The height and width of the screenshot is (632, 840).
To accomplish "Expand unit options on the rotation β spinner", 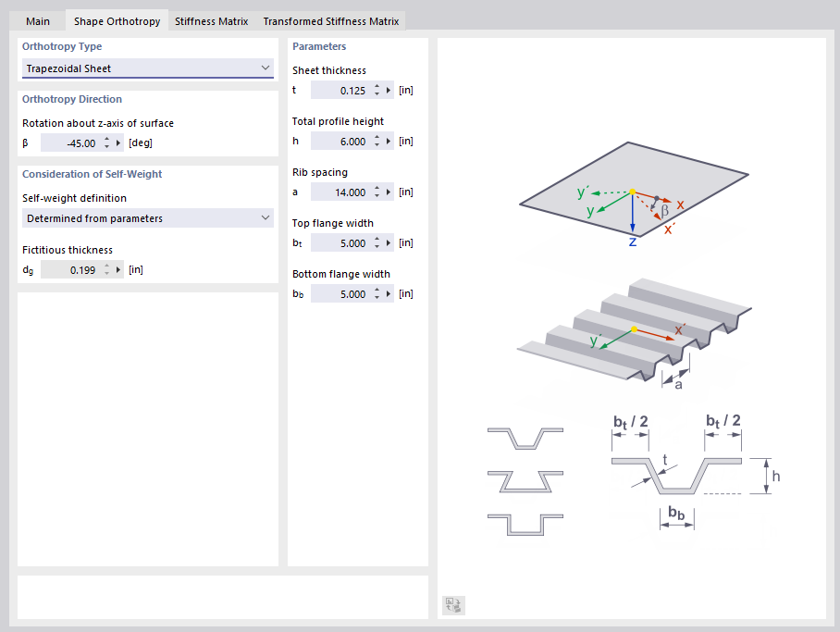I will coord(117,143).
